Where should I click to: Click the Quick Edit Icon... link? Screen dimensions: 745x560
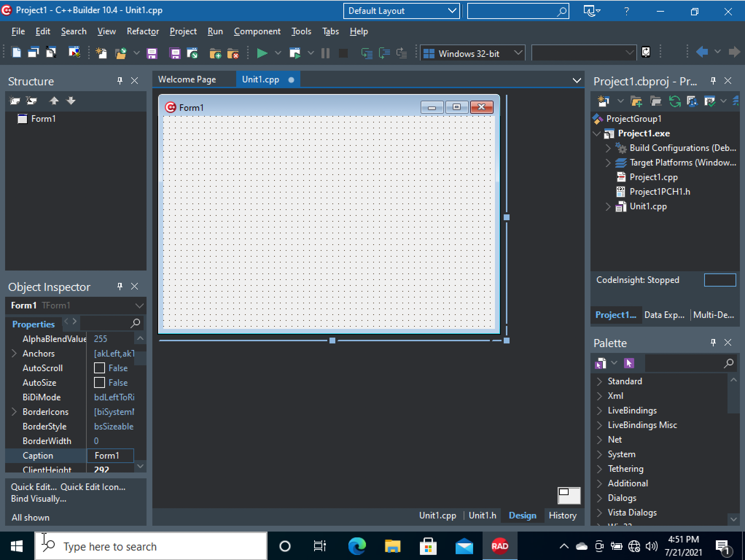point(93,487)
